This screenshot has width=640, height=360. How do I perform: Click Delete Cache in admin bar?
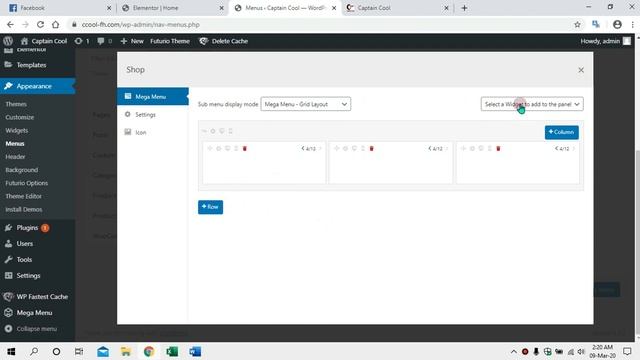223,41
